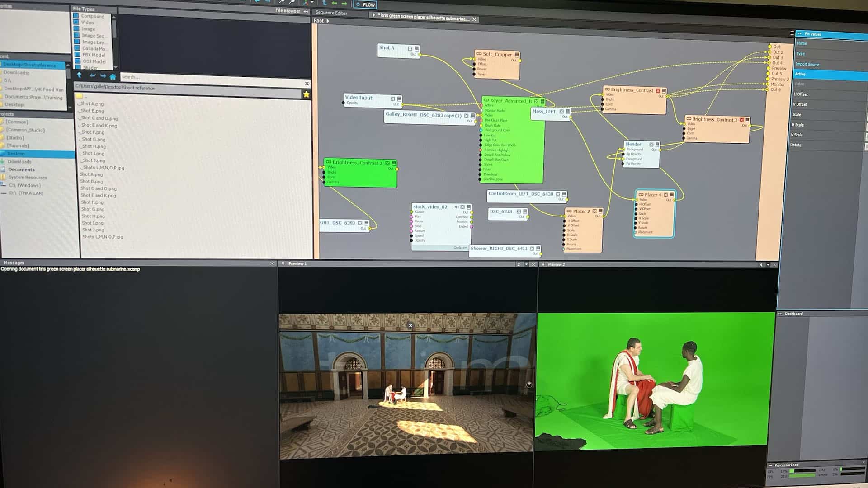The width and height of the screenshot is (868, 488).
Task: Expand the Root breadcrumb arrow
Action: (328, 21)
